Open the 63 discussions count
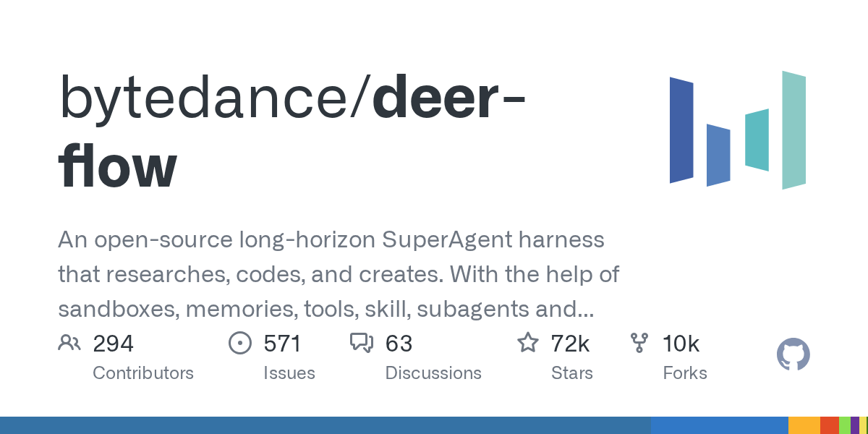Viewport: 868px width, 434px height. [x=399, y=344]
